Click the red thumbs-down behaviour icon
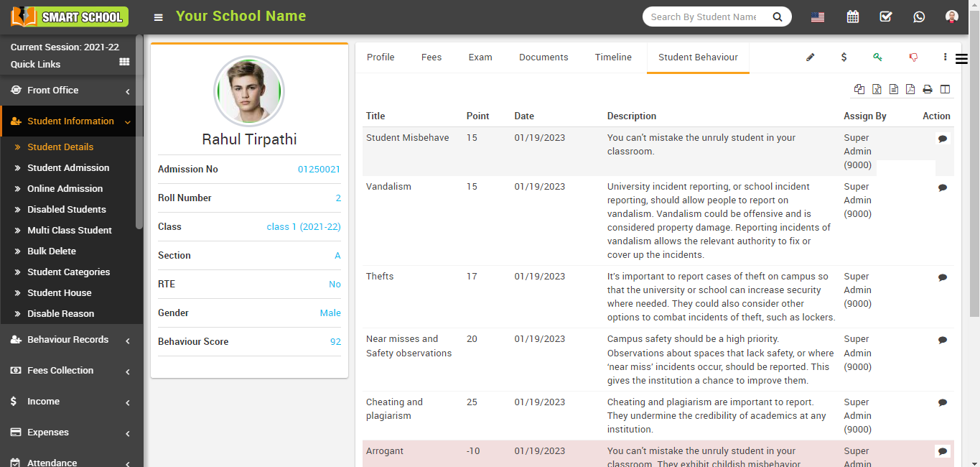 (913, 57)
